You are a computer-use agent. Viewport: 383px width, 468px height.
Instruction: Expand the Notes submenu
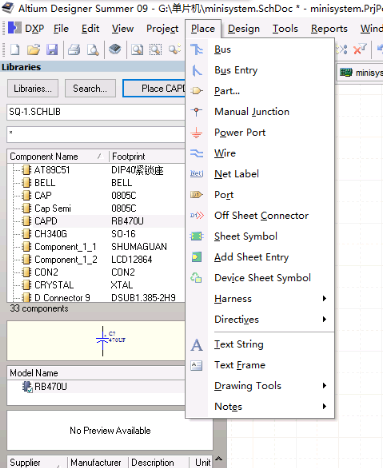260,406
